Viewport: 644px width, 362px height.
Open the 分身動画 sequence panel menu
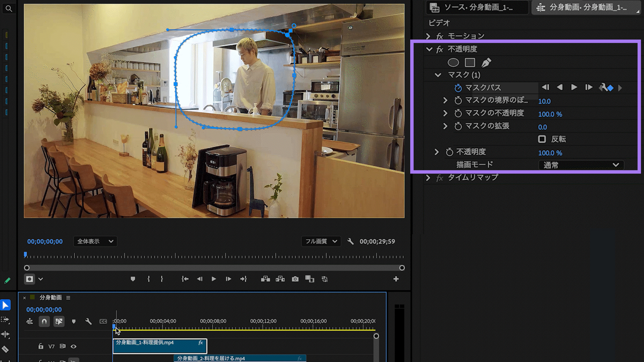[68, 298]
